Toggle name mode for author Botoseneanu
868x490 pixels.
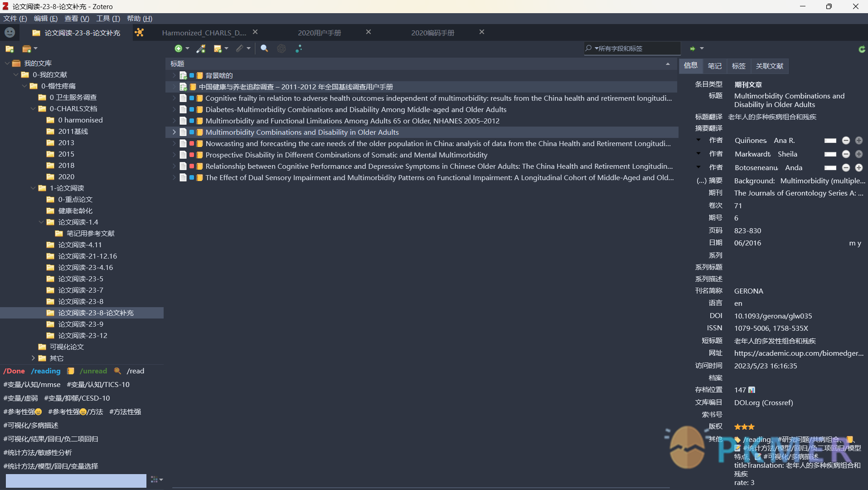point(830,168)
